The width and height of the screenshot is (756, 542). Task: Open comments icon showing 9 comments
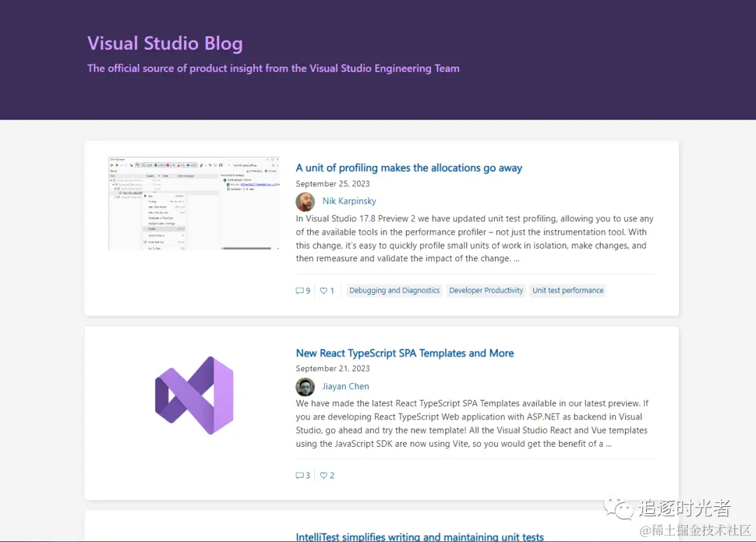tap(303, 291)
